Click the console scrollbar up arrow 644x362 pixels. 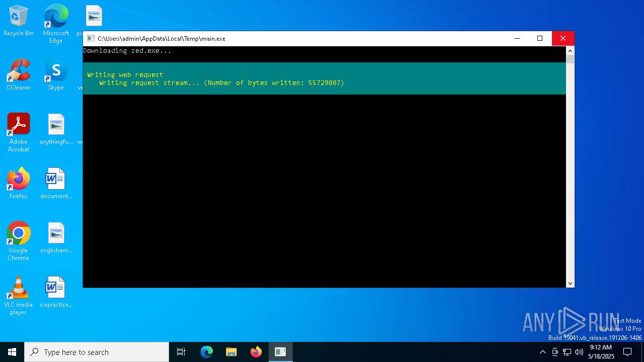tap(570, 50)
